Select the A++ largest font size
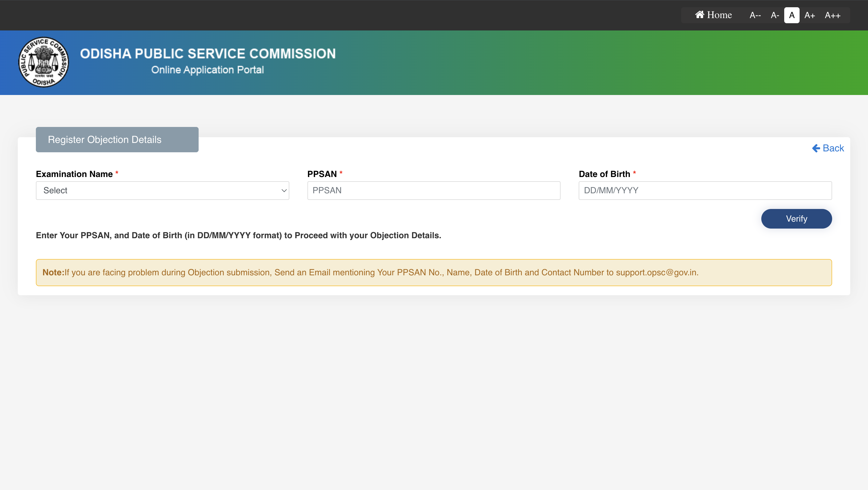The height and width of the screenshot is (490, 868). coord(832,15)
